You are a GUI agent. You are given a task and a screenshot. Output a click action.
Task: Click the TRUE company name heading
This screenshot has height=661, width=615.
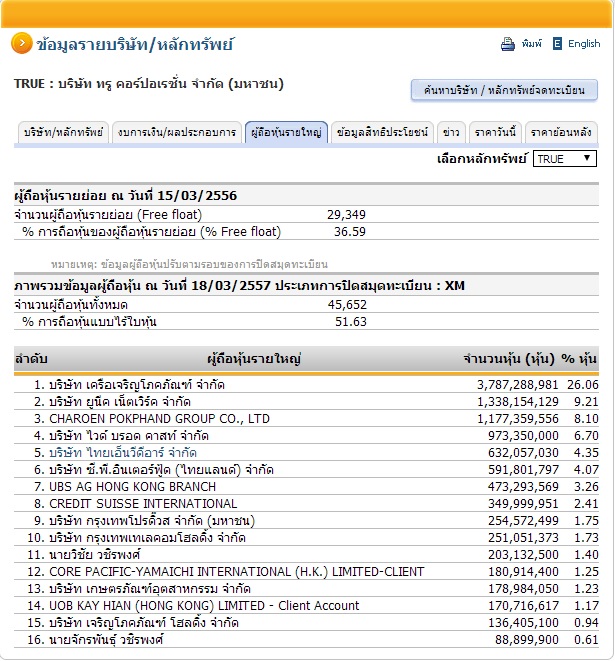pos(149,84)
